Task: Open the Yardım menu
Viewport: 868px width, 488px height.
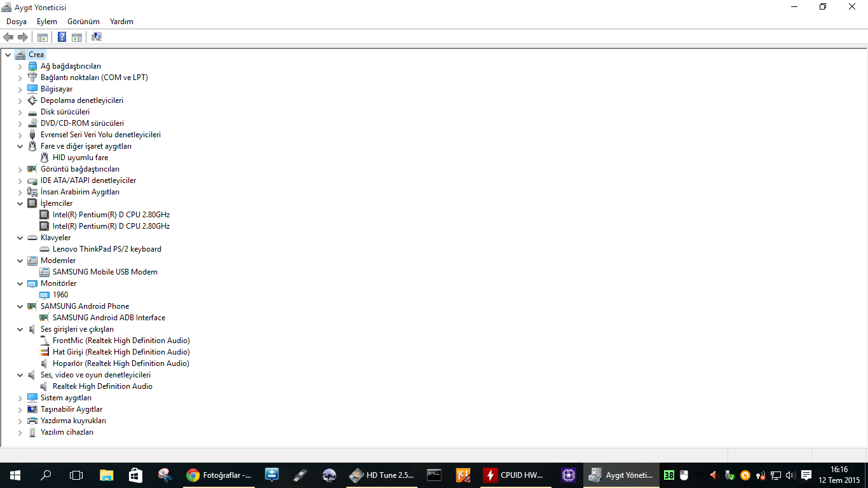Action: pyautogui.click(x=121, y=22)
